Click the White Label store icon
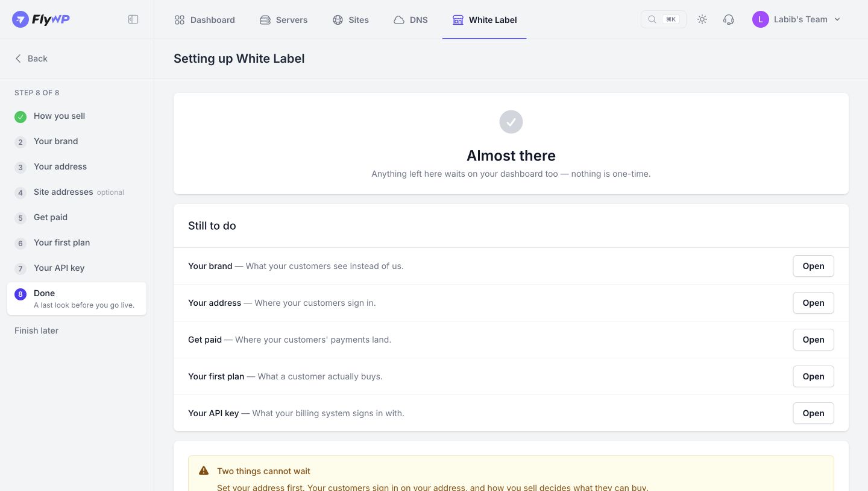The width and height of the screenshot is (868, 491). (x=458, y=20)
